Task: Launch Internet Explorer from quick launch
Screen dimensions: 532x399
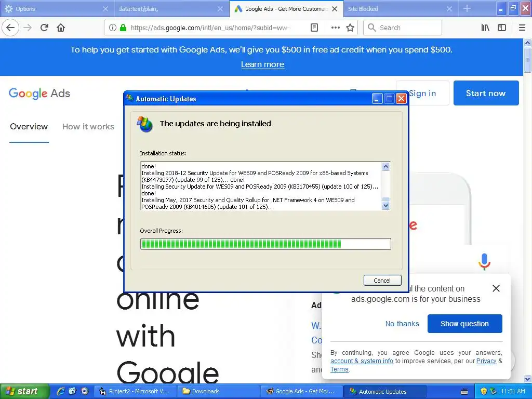Action: 61,391
